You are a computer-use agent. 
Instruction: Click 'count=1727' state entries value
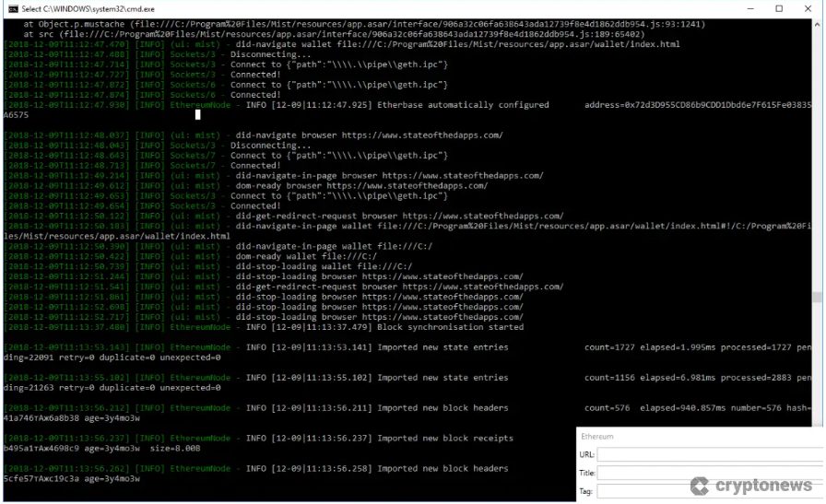[x=609, y=347]
